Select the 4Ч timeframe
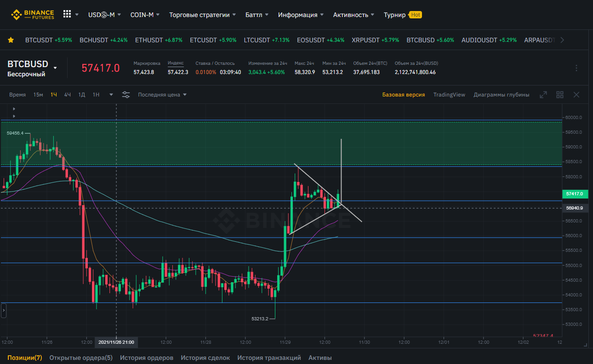 (x=68, y=95)
